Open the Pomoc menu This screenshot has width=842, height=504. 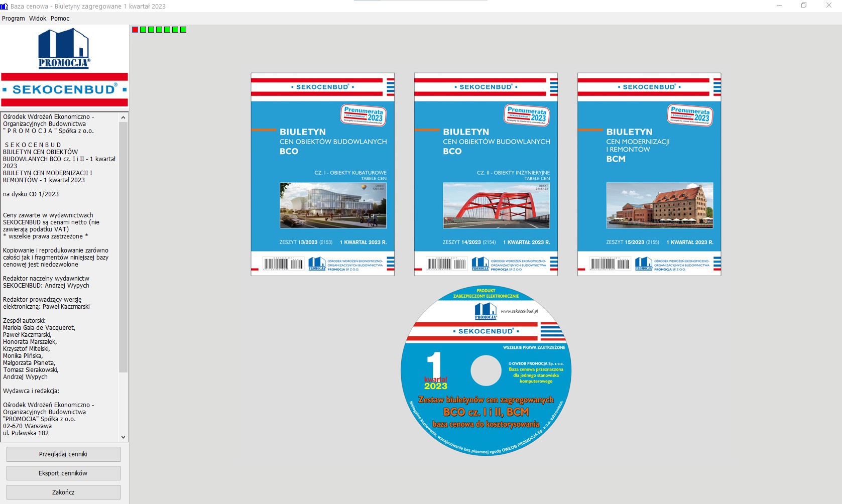pos(60,19)
